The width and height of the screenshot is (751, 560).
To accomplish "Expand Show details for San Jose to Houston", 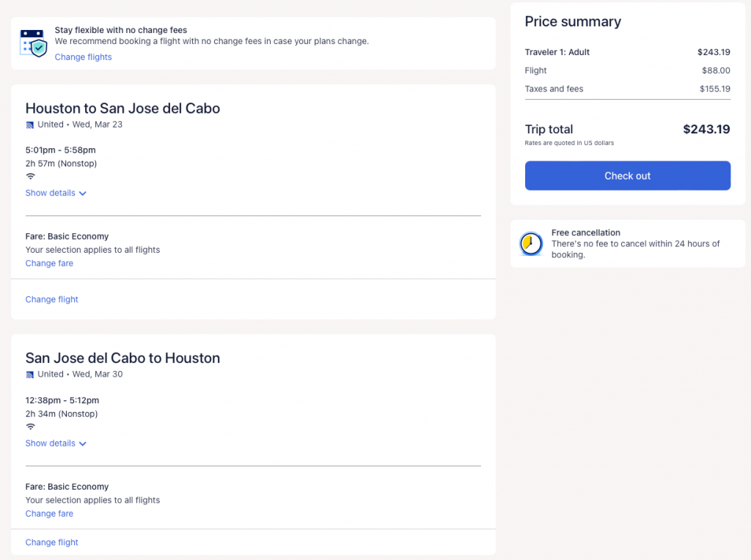I will (51, 443).
